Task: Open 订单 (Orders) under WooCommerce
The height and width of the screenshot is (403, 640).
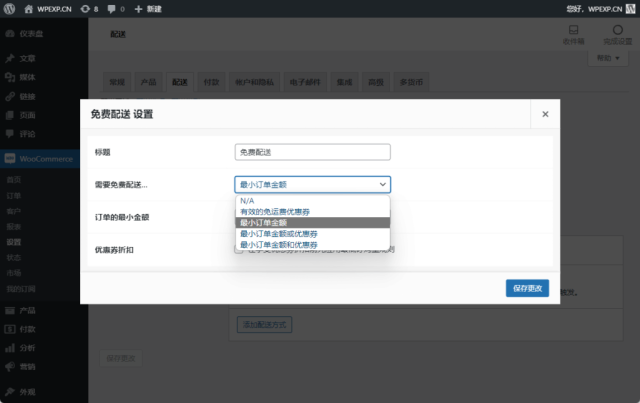Action: pyautogui.click(x=13, y=196)
